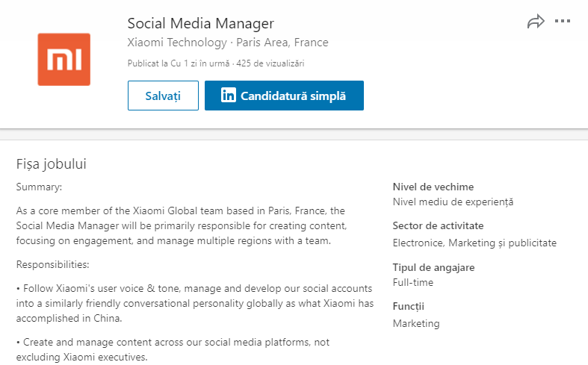Viewport: 588px width, 365px height.
Task: Click the Fișa jobului section heading
Action: pyautogui.click(x=57, y=163)
